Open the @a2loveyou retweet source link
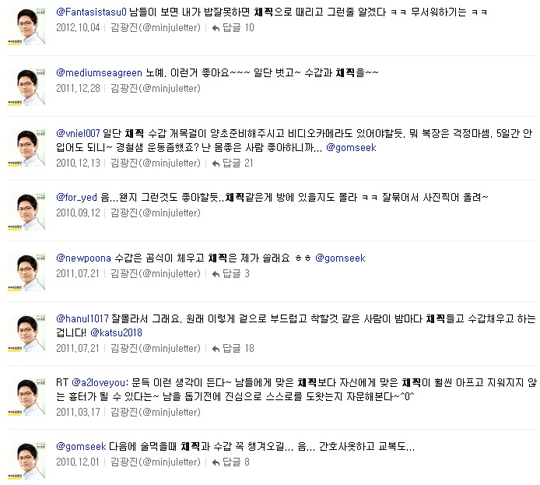This screenshot has height=485, width=540. point(98,383)
